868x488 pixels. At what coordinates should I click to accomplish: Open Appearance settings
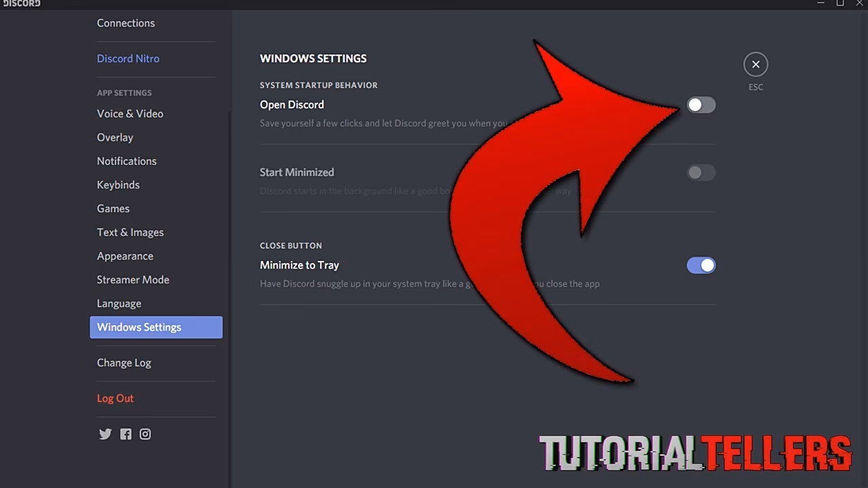125,256
